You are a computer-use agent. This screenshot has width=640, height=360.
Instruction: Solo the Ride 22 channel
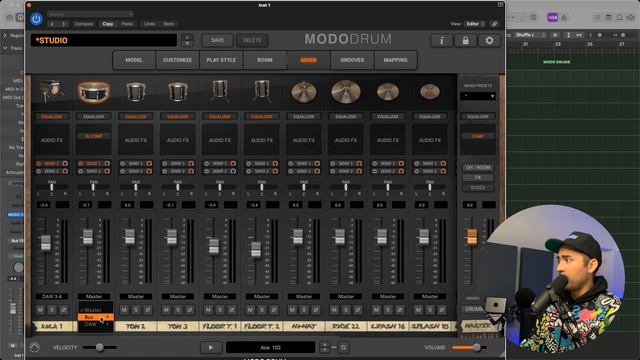pyautogui.click(x=346, y=310)
